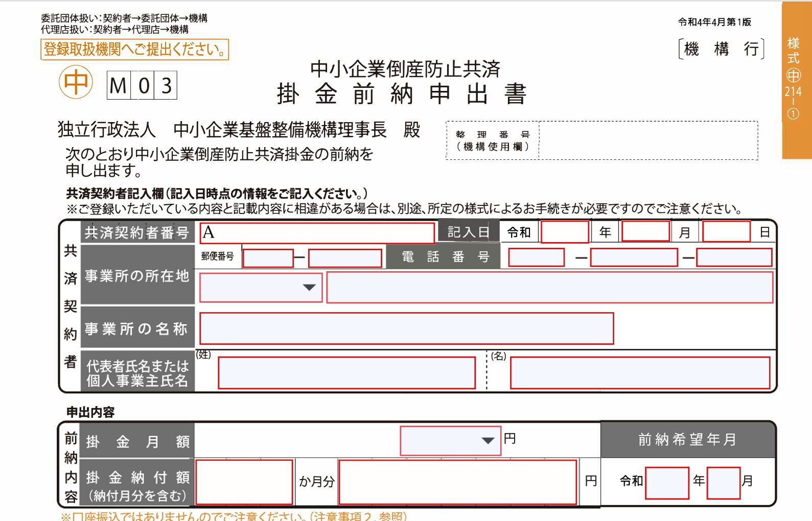
Task: Click the 記入日 month field
Action: [x=645, y=232]
